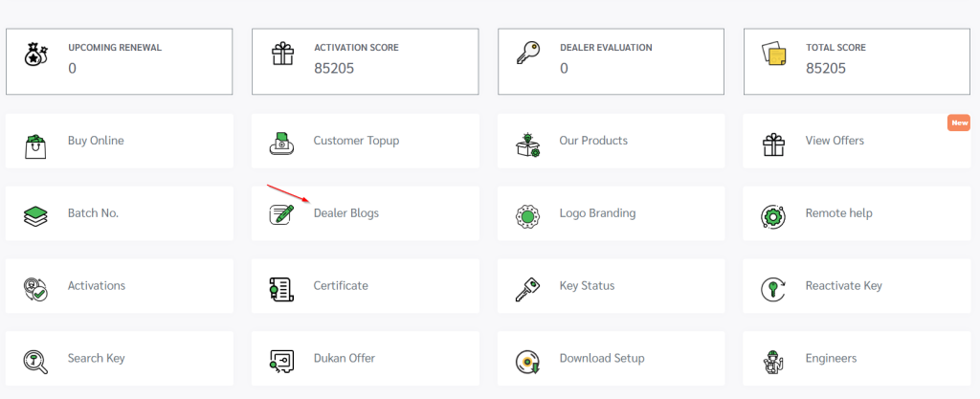Click the Dealer Blogs pencil icon
The image size is (980, 399).
tap(281, 214)
